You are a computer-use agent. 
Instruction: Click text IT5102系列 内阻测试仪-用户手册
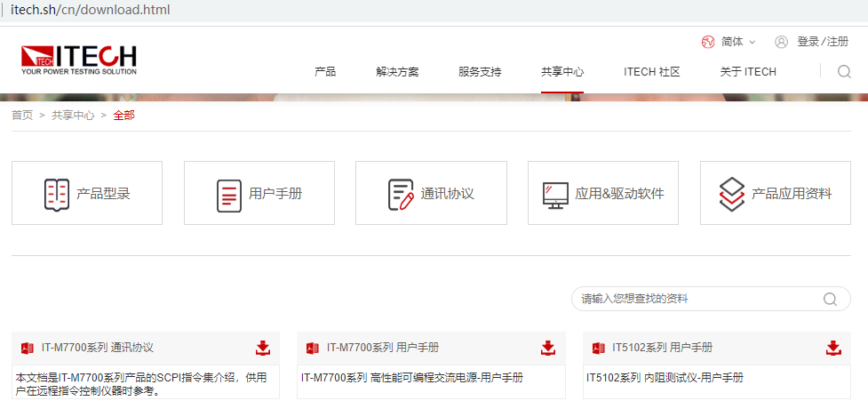tap(665, 378)
